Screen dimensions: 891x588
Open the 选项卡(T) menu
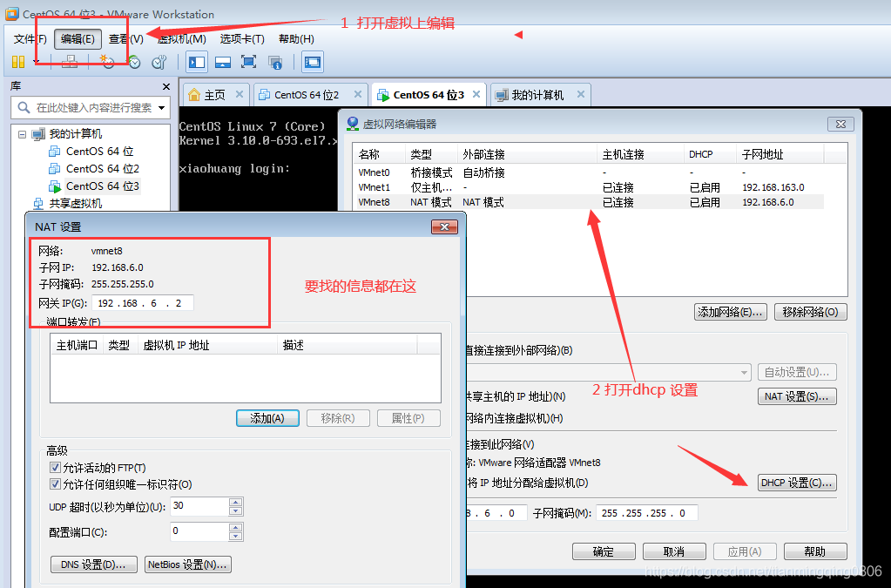tap(242, 38)
